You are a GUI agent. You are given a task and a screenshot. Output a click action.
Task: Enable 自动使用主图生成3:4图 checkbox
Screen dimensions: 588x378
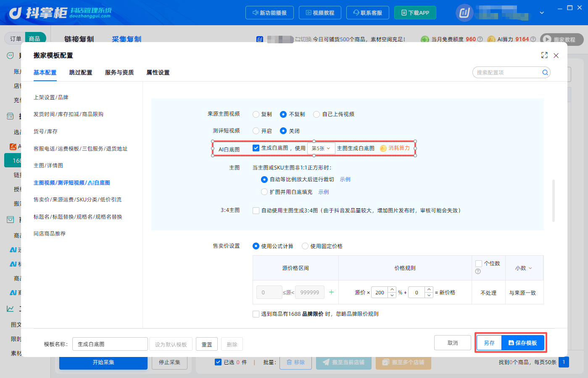tap(256, 211)
